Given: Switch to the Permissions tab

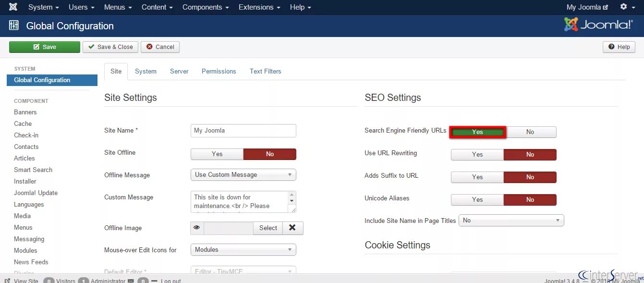Looking at the screenshot, I should pyautogui.click(x=219, y=71).
